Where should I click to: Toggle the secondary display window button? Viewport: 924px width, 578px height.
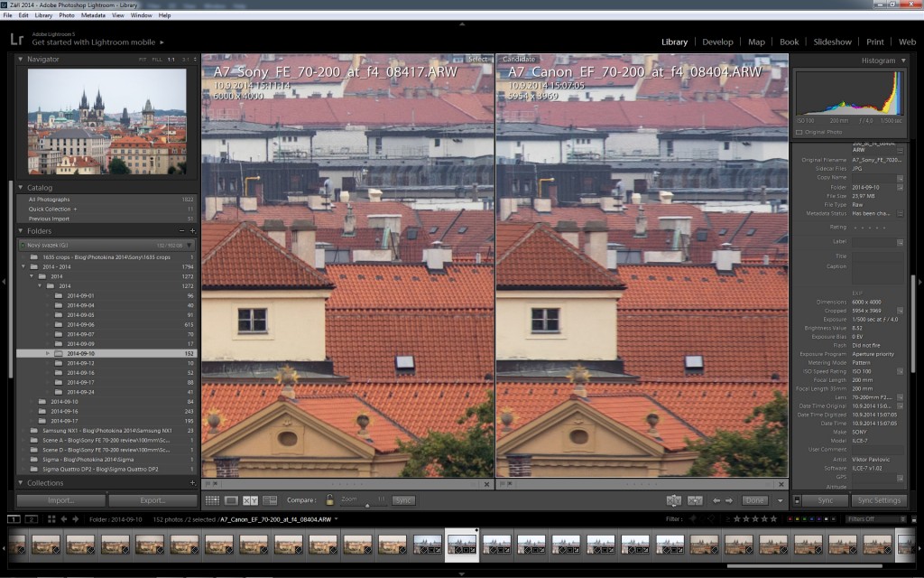(x=32, y=519)
